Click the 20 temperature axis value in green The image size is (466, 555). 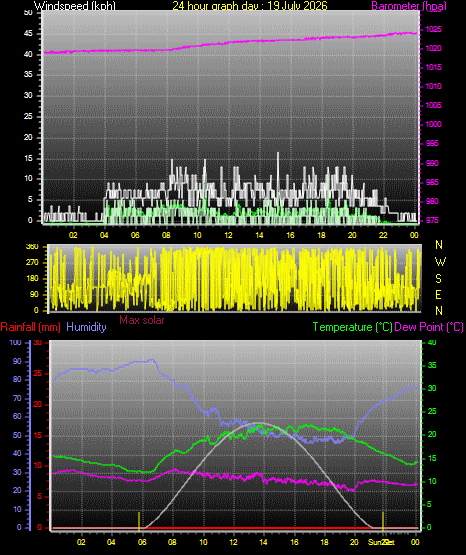pos(432,435)
